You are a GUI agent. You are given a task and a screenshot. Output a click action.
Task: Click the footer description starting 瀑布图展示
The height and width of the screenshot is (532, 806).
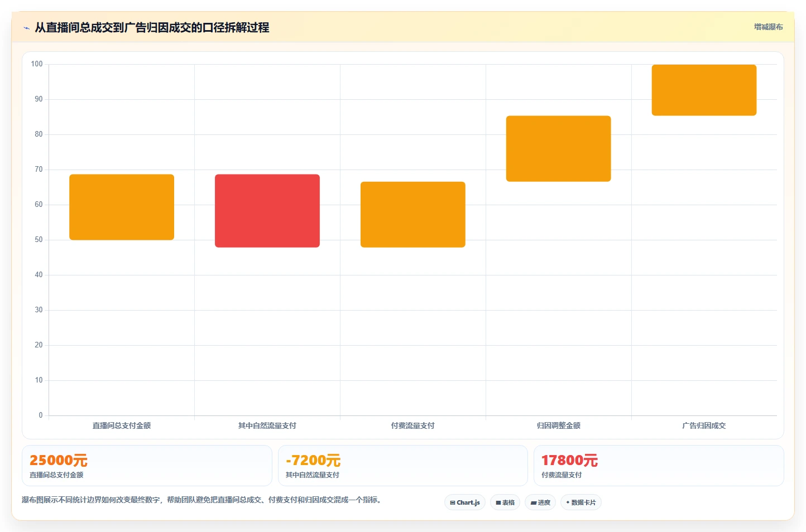(x=202, y=500)
